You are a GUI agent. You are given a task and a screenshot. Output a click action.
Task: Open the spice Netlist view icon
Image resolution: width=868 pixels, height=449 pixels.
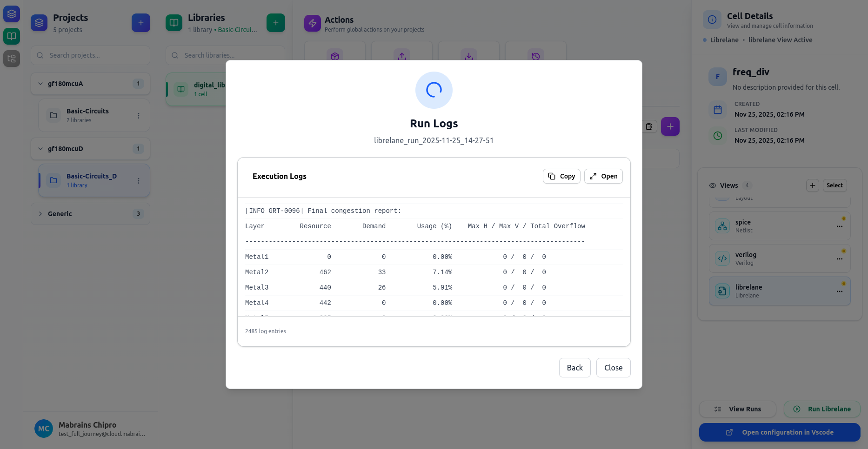pyautogui.click(x=722, y=226)
